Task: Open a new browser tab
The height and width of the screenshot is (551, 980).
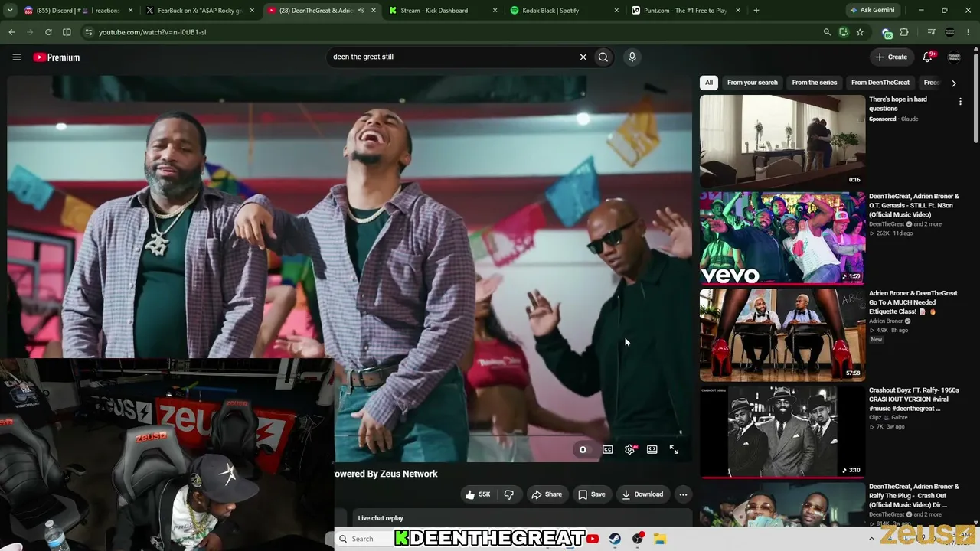Action: pyautogui.click(x=756, y=11)
